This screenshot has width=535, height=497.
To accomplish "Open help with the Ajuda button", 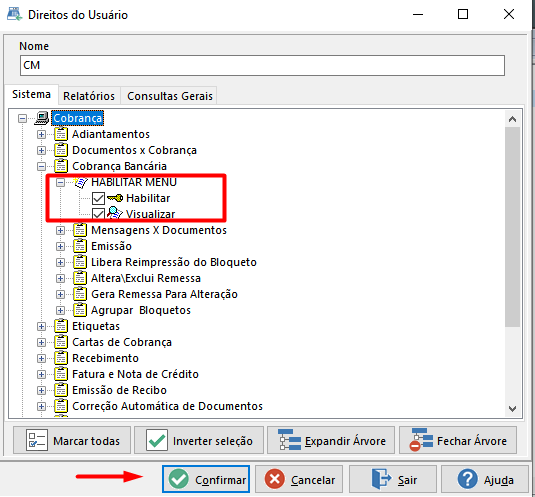I will click(485, 479).
